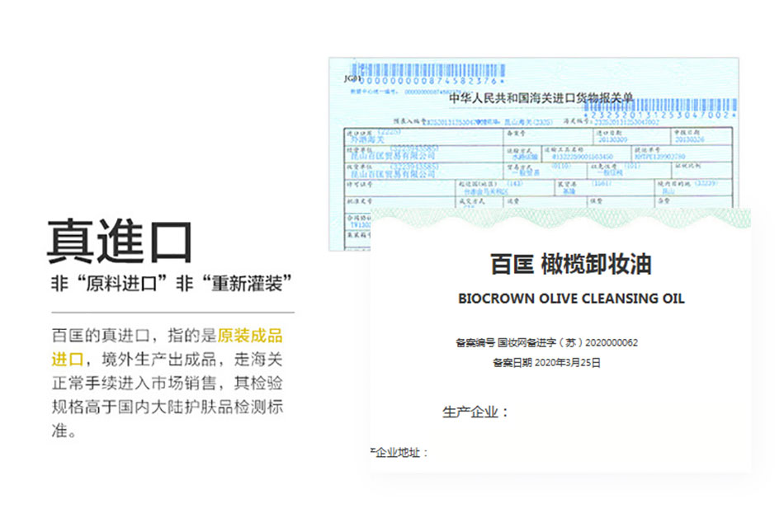Click the 企业地址： label
This screenshot has width=784, height=532.
(399, 453)
